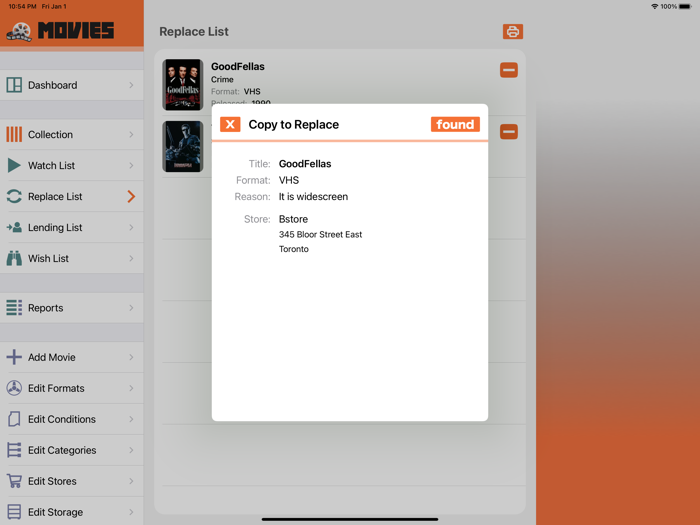The height and width of the screenshot is (525, 700).
Task: Open Edit Formats
Action: (71, 388)
